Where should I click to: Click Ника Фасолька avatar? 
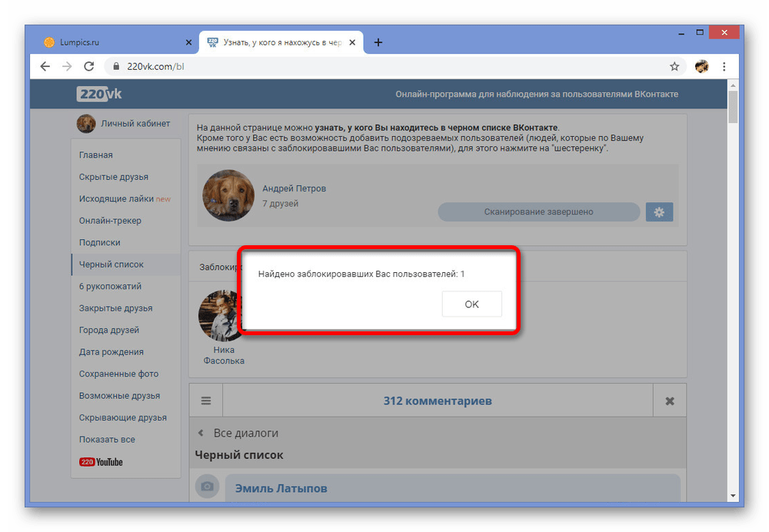pos(220,316)
